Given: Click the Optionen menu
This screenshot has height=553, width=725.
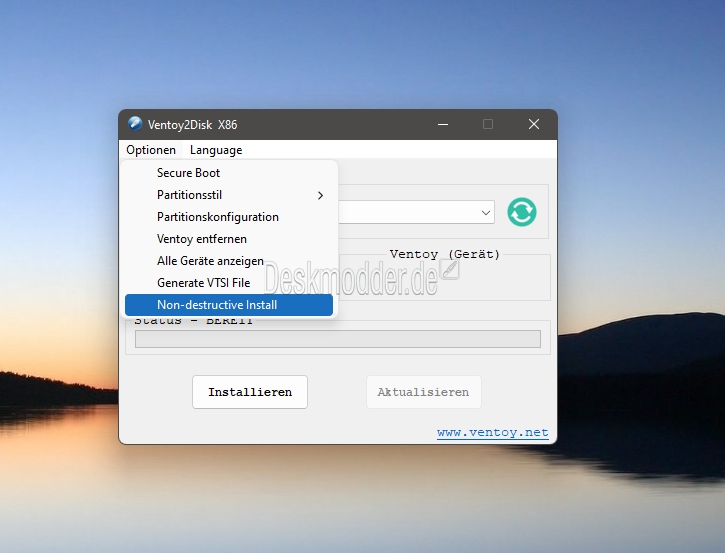Looking at the screenshot, I should [x=151, y=150].
